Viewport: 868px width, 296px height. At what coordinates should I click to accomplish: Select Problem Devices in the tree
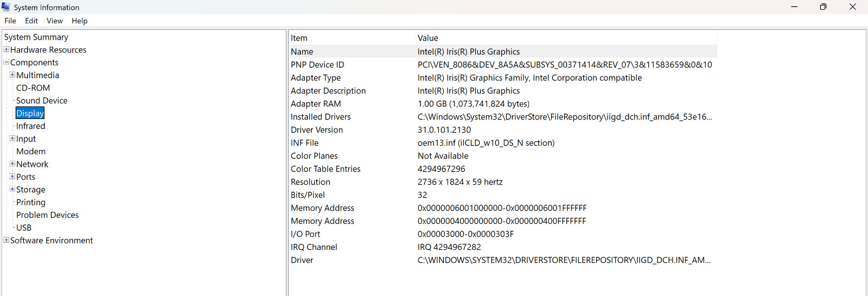(x=47, y=215)
